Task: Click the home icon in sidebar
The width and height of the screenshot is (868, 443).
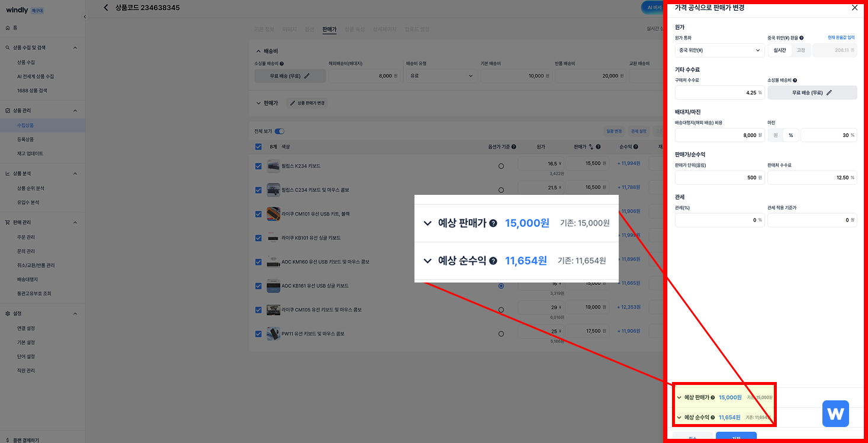Action: coord(7,27)
